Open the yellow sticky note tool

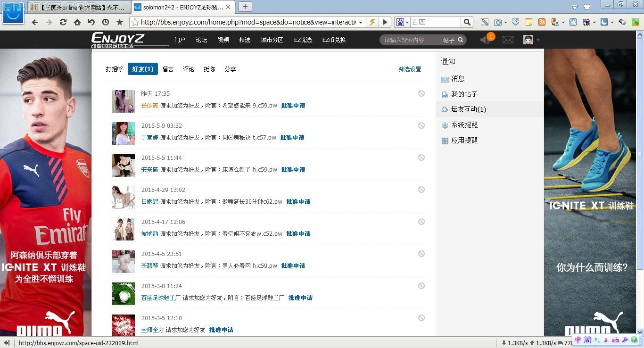tap(529, 22)
